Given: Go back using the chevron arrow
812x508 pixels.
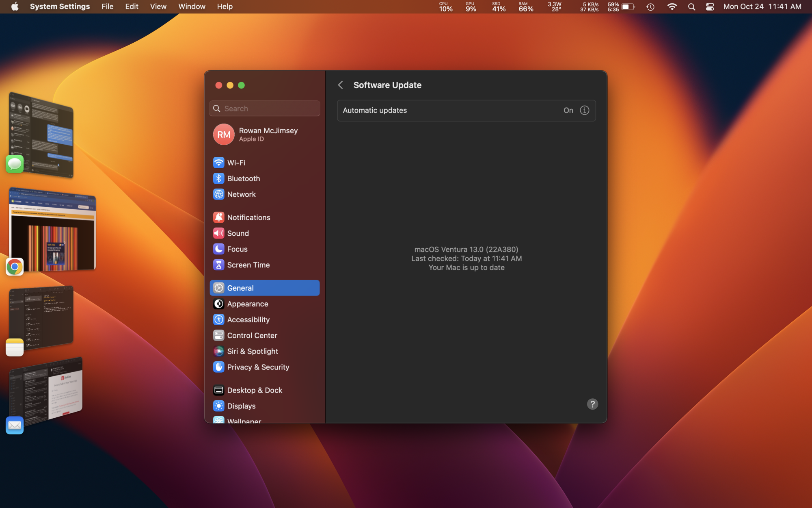Looking at the screenshot, I should pyautogui.click(x=341, y=85).
